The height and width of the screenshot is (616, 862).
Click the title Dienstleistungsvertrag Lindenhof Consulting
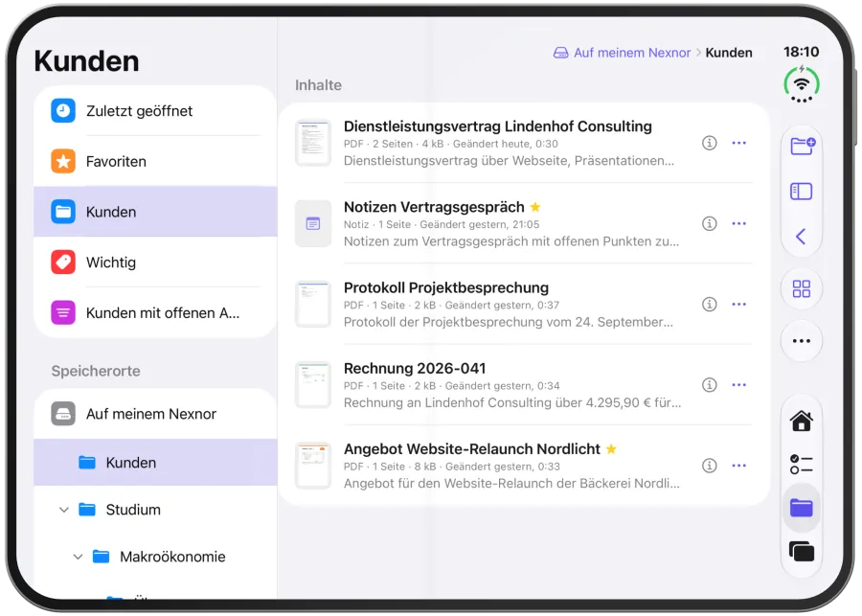497,126
